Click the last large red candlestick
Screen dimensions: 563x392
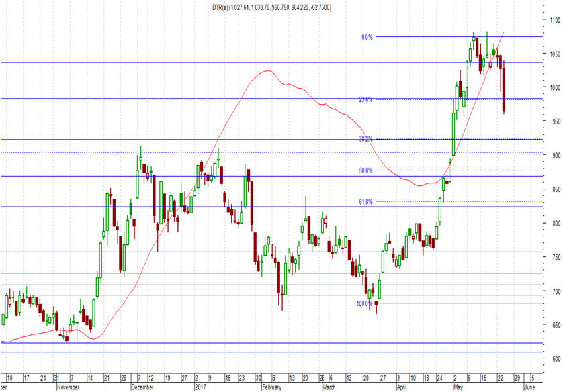(504, 90)
